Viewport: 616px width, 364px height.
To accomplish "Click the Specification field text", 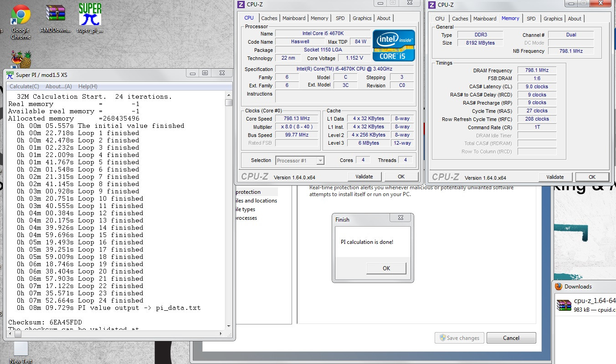I will [344, 69].
